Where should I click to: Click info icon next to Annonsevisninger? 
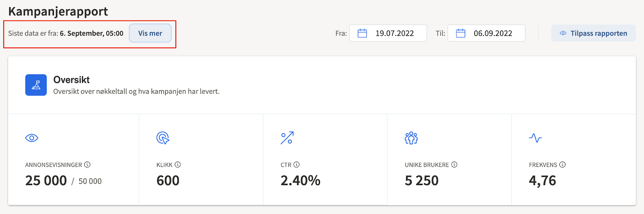pos(87,165)
